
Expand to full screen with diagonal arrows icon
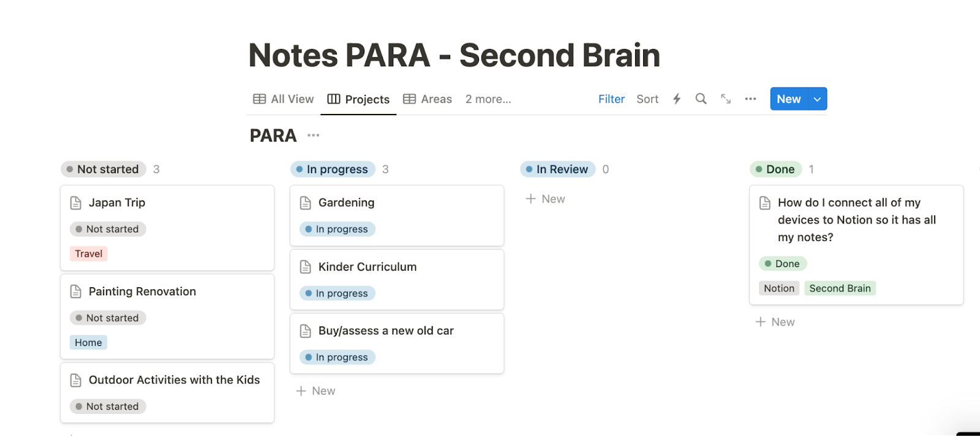click(725, 99)
